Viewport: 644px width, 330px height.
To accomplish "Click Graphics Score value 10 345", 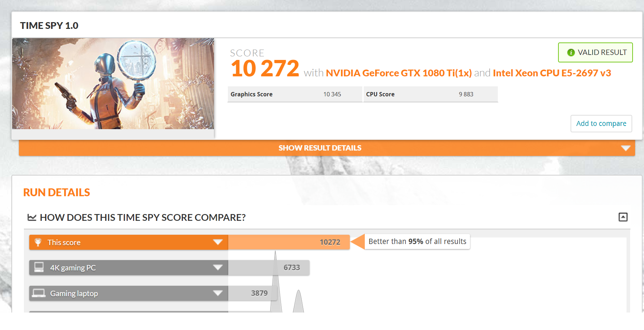I will click(332, 94).
